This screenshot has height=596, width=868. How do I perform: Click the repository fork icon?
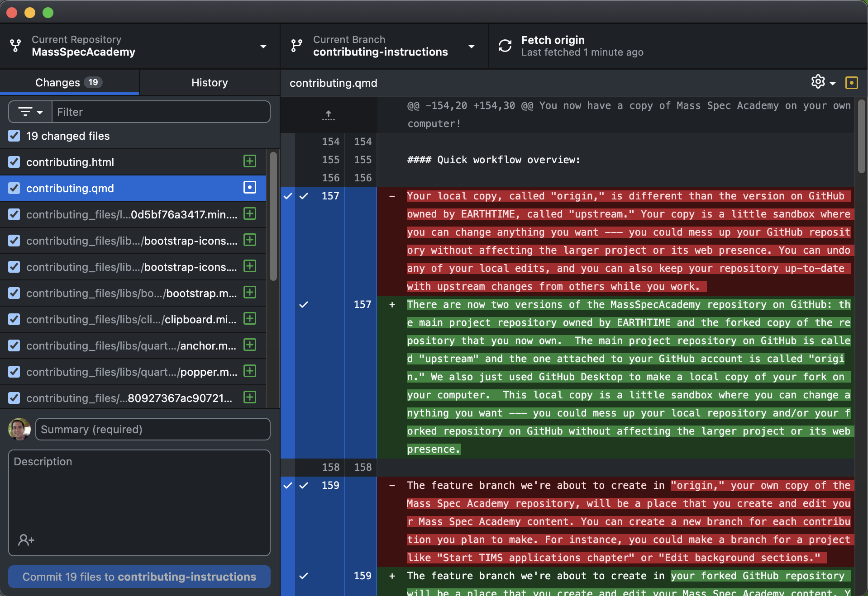pyautogui.click(x=15, y=46)
